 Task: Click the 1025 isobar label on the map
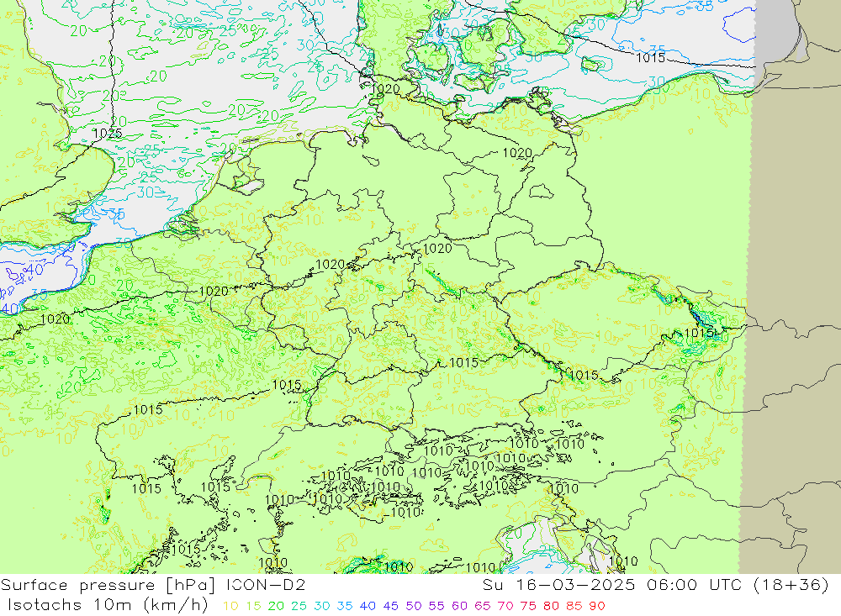pos(108,133)
